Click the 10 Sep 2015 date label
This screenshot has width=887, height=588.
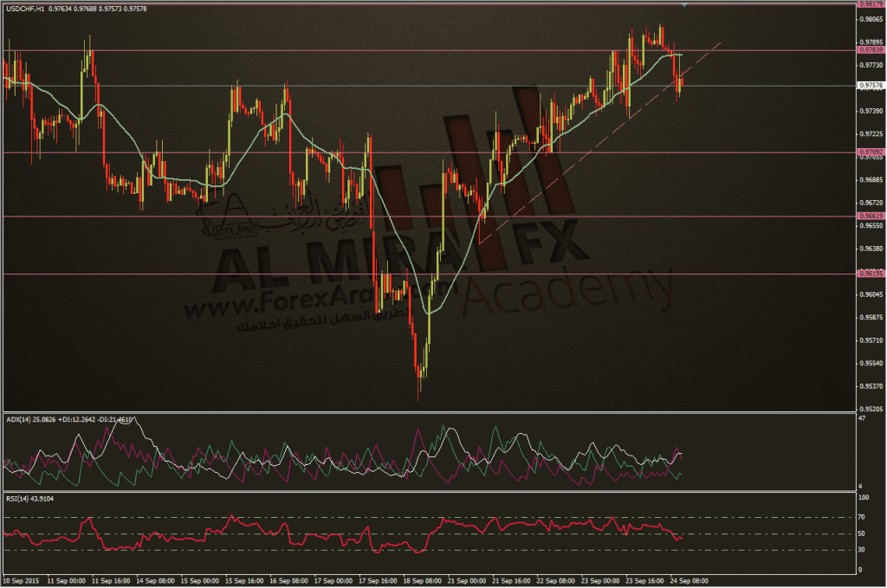pos(22,581)
